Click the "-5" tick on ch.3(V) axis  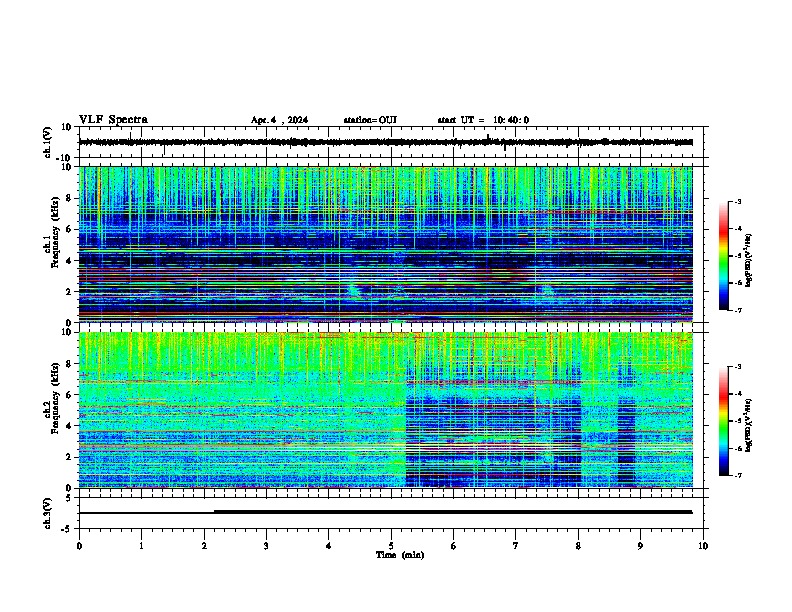coord(67,529)
